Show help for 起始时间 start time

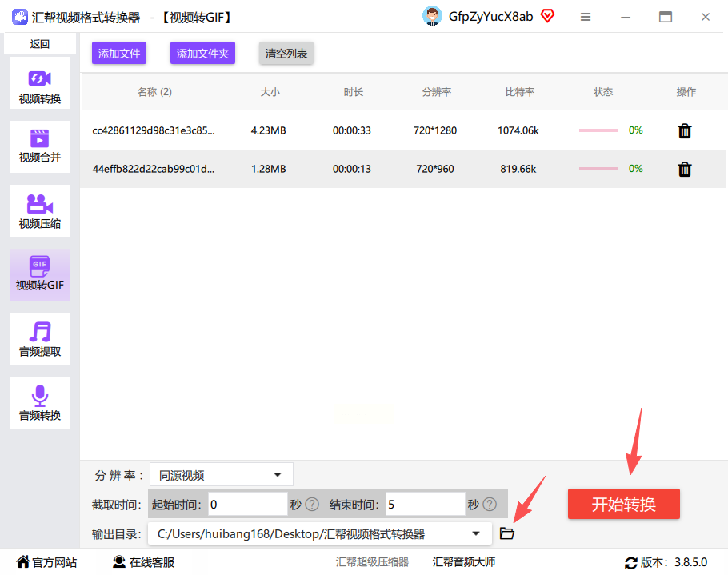coord(312,504)
